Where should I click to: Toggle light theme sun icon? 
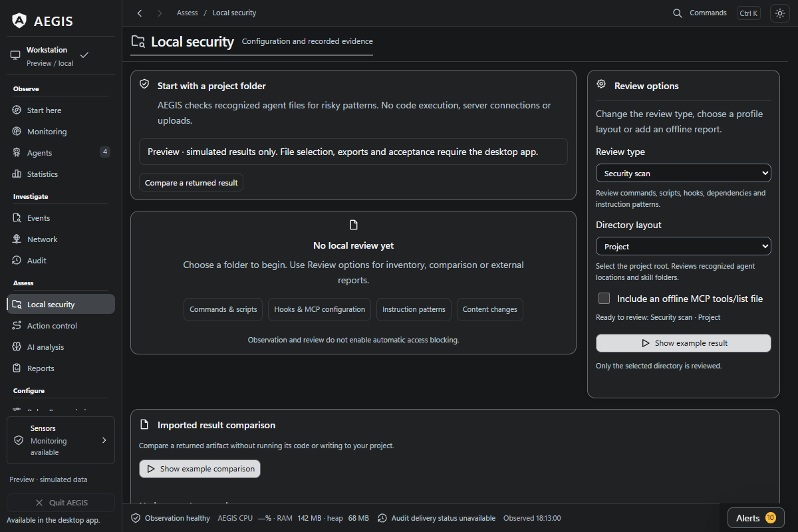click(x=779, y=13)
